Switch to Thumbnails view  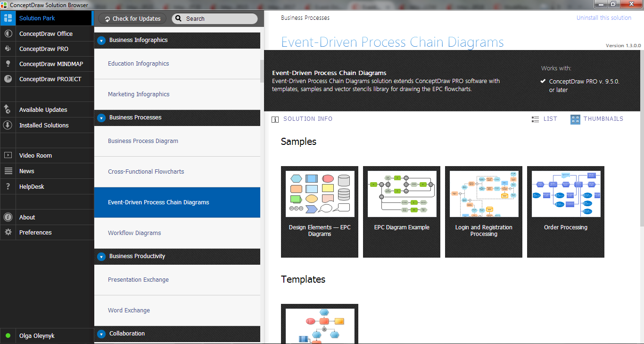tap(597, 119)
